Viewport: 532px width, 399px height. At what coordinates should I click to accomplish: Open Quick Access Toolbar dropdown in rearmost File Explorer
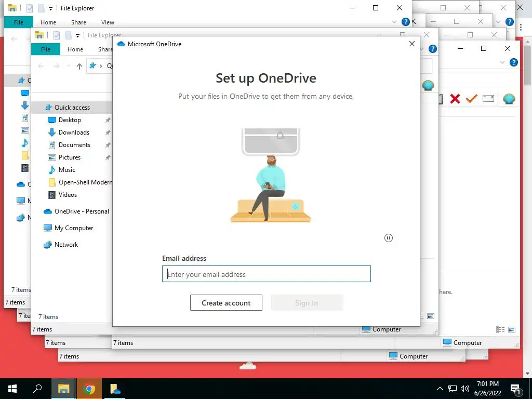(50, 8)
